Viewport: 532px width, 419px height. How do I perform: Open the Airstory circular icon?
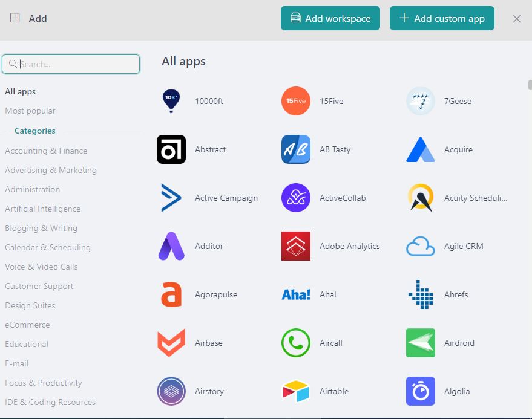pyautogui.click(x=171, y=391)
